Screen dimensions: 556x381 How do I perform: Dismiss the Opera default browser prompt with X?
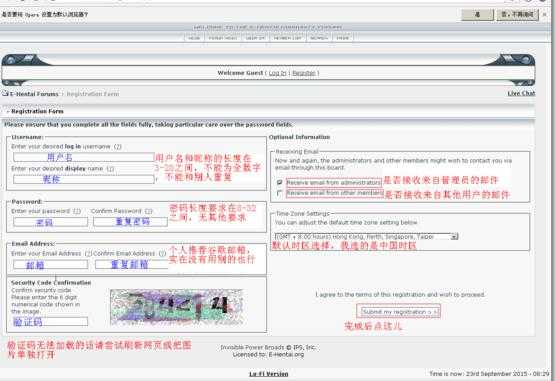click(545, 15)
